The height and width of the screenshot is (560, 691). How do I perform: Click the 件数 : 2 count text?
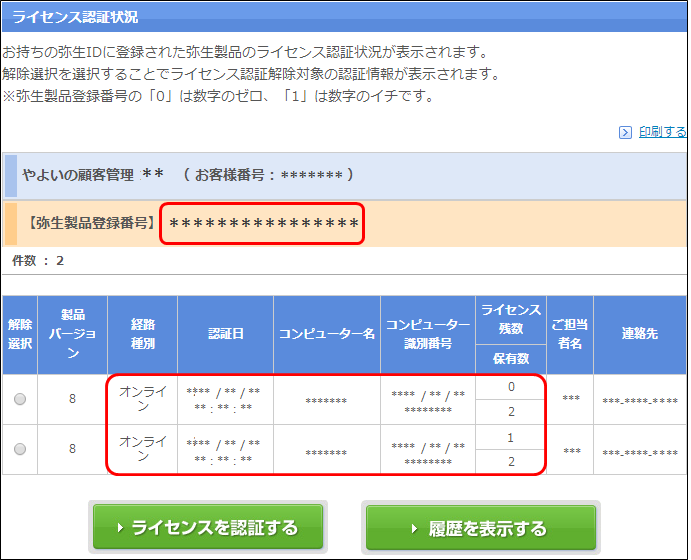(x=38, y=261)
